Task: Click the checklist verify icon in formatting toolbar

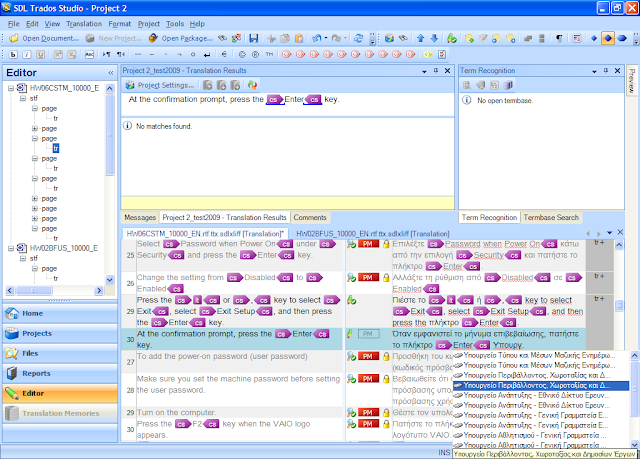Action: click(x=441, y=54)
